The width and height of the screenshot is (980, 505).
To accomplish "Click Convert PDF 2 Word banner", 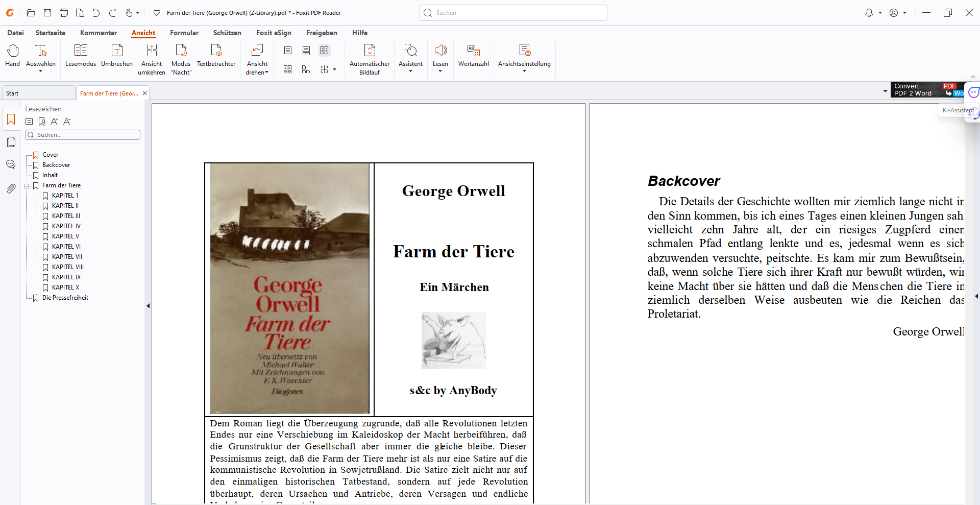I will [928, 90].
